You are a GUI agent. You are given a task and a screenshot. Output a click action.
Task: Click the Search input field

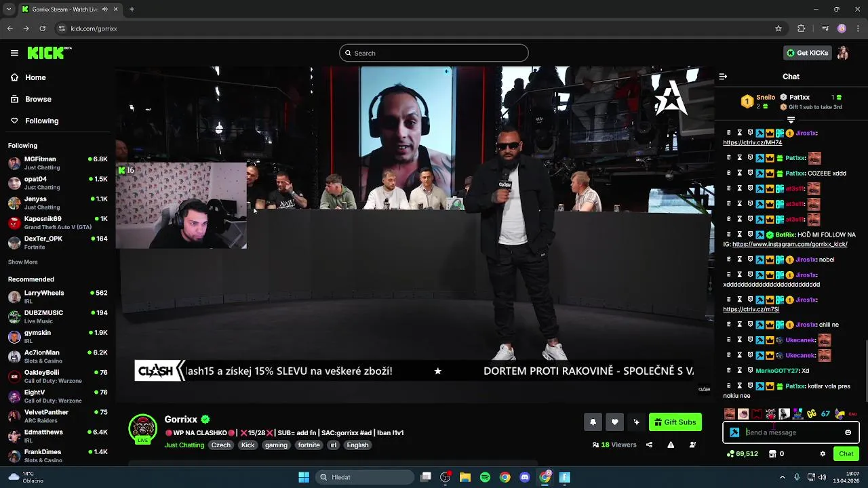point(434,53)
